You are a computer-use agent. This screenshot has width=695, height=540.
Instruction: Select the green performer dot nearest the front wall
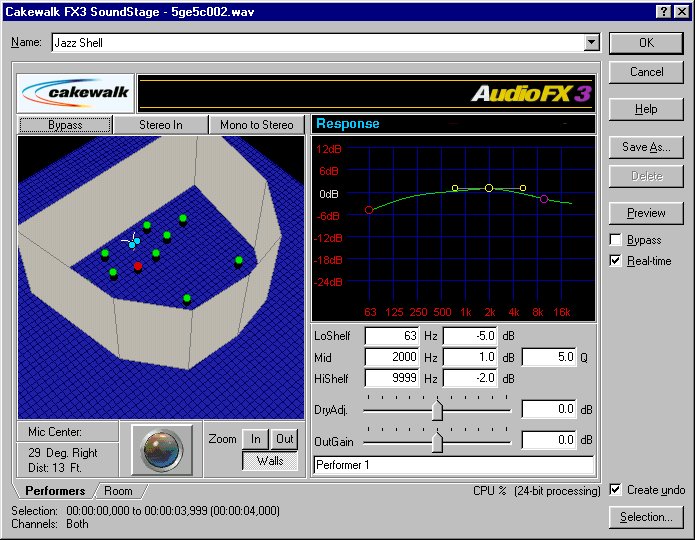[x=187, y=299]
